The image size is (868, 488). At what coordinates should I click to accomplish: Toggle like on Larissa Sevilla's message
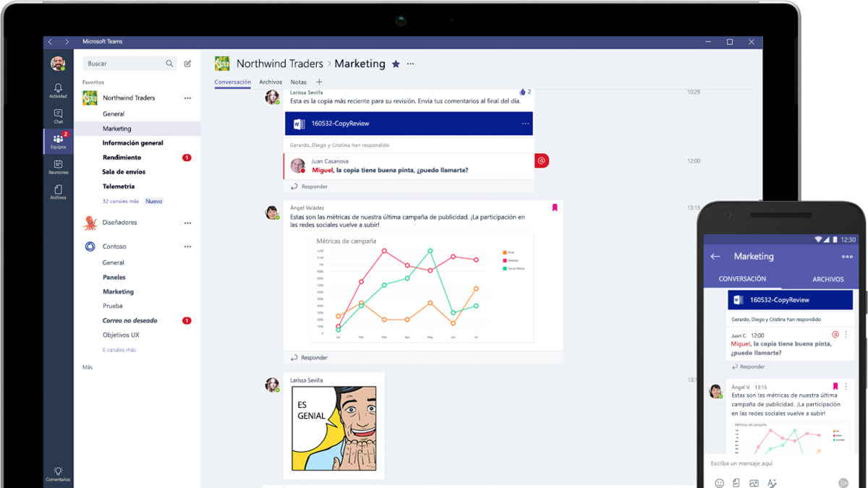tap(523, 92)
